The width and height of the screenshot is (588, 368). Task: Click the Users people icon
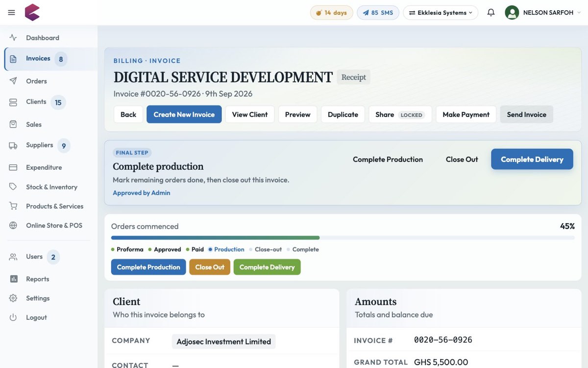[13, 257]
